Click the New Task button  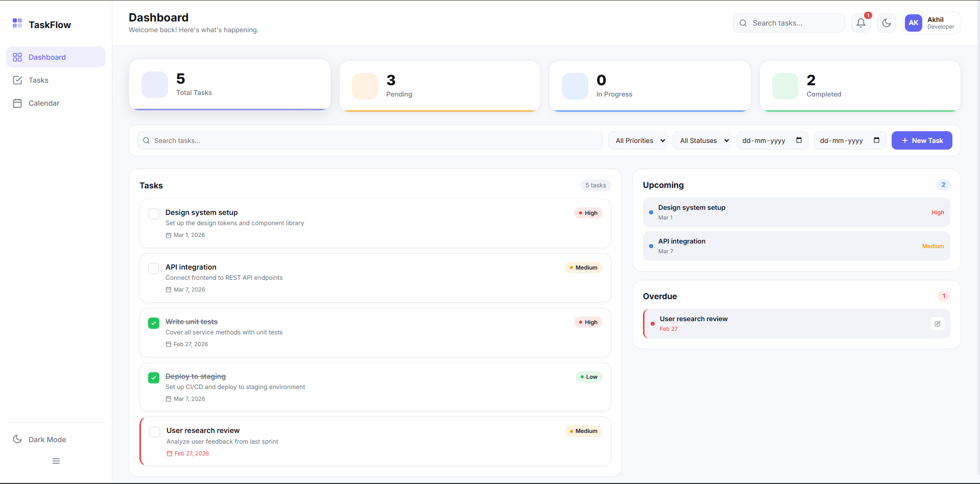click(921, 140)
